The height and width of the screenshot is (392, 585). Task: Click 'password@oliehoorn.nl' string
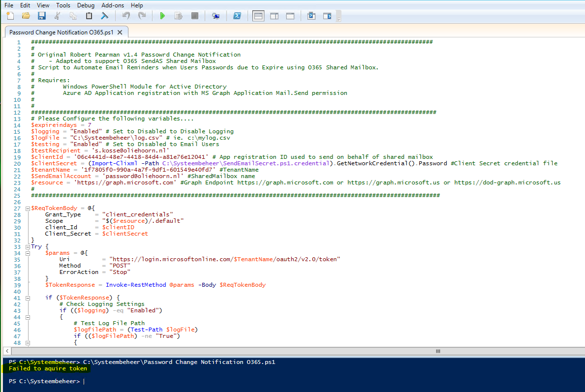[x=143, y=176]
